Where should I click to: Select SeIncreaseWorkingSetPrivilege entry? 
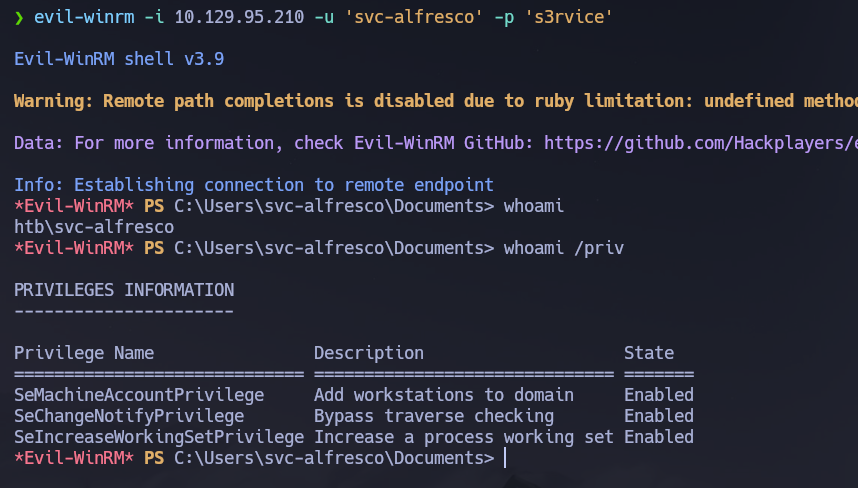pyautogui.click(x=159, y=437)
